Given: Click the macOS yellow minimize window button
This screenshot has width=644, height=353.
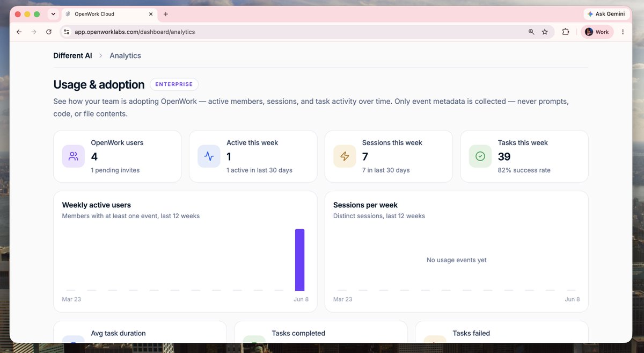Looking at the screenshot, I should click(27, 14).
